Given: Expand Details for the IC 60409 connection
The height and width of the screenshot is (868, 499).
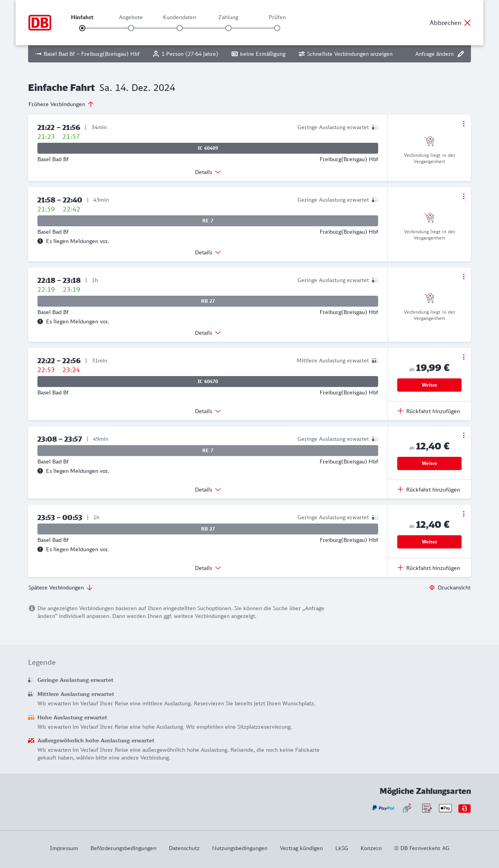Looking at the screenshot, I should click(208, 172).
